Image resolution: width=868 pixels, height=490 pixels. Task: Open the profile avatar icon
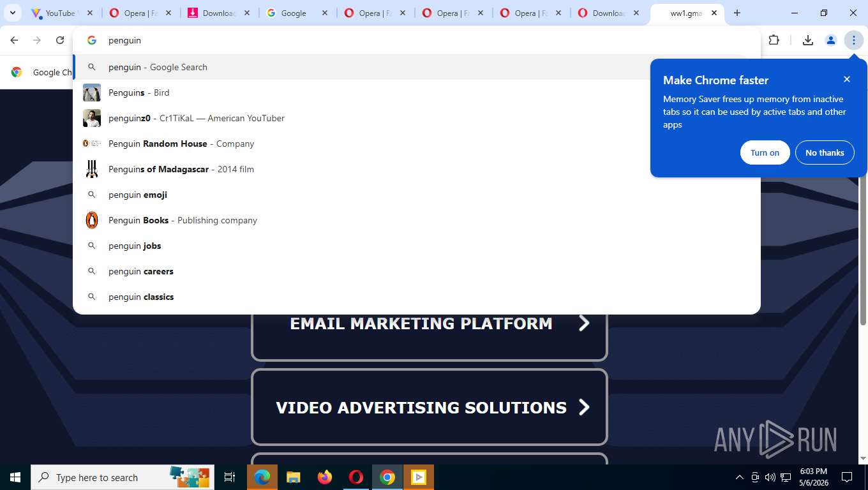pyautogui.click(x=831, y=40)
